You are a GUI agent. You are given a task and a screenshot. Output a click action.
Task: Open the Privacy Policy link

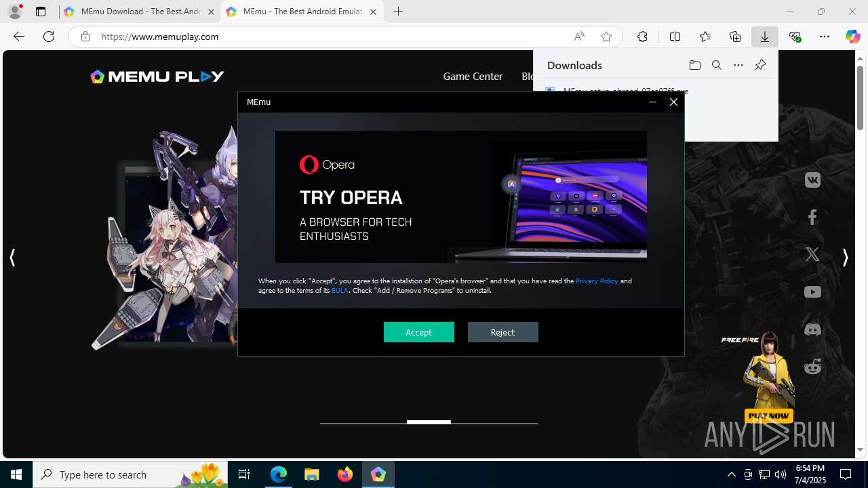pyautogui.click(x=597, y=281)
